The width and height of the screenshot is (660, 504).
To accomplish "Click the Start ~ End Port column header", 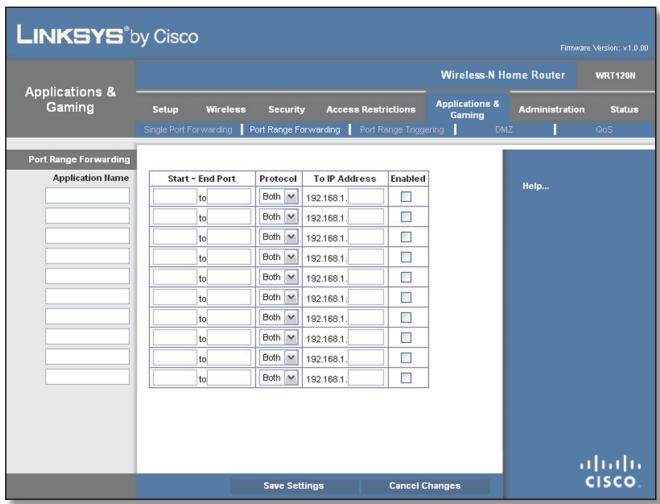I will tap(202, 179).
